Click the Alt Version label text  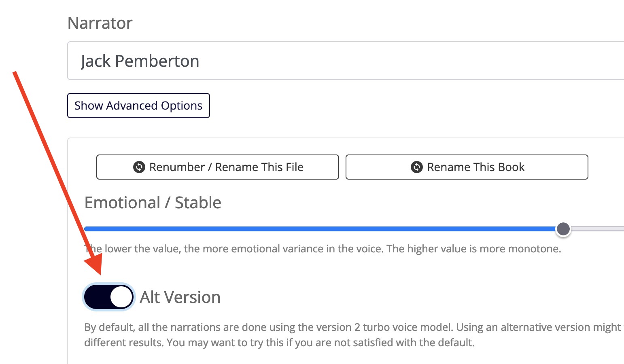[x=180, y=297]
